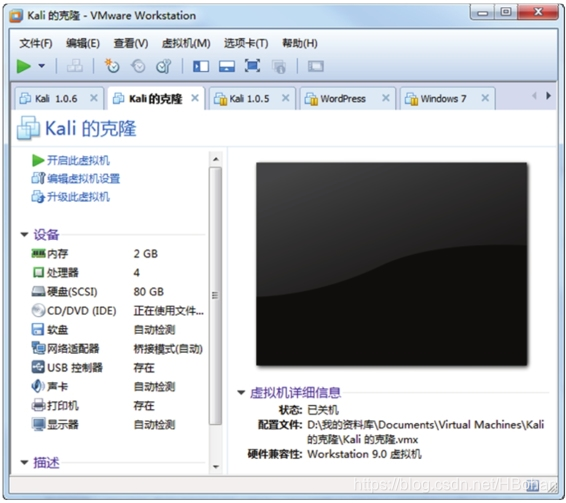The width and height of the screenshot is (566, 503).
Task: Click the 80 GB disk value
Action: (x=149, y=292)
